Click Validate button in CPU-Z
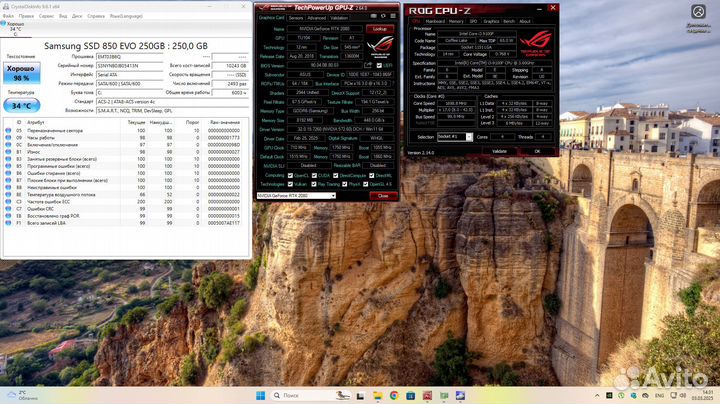Viewport: 720px width, 404px height. pyautogui.click(x=499, y=151)
